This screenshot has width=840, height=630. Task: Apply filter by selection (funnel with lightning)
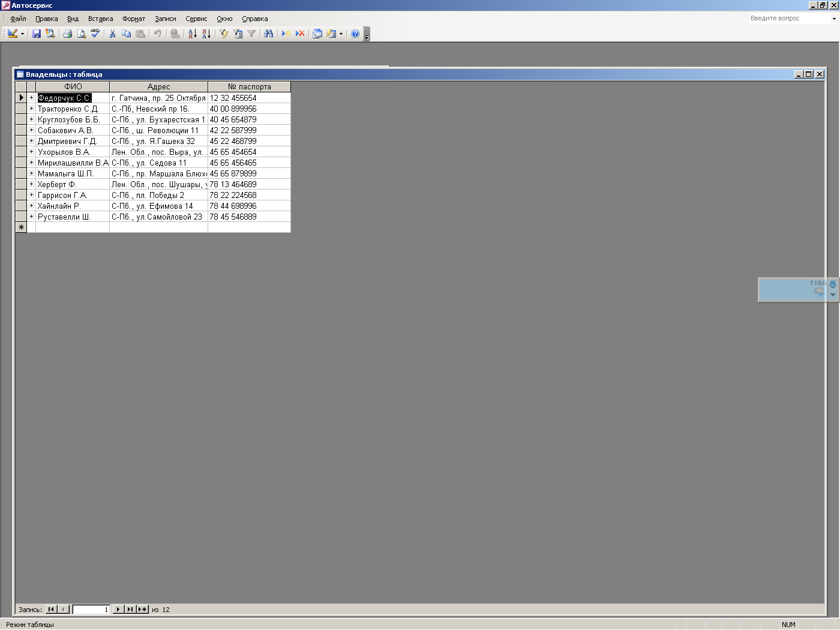(x=224, y=34)
